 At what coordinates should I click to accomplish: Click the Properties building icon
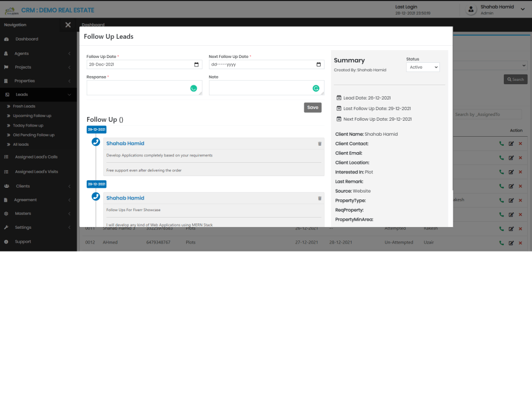[6, 81]
